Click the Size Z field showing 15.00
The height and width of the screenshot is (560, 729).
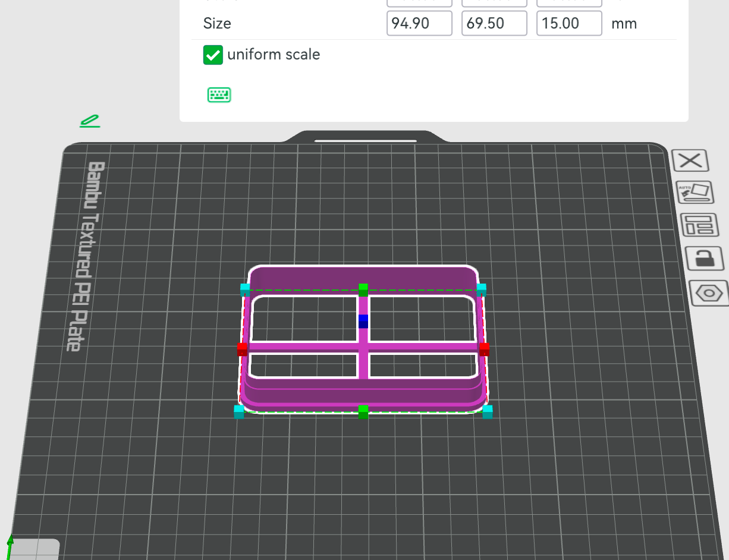click(x=569, y=24)
